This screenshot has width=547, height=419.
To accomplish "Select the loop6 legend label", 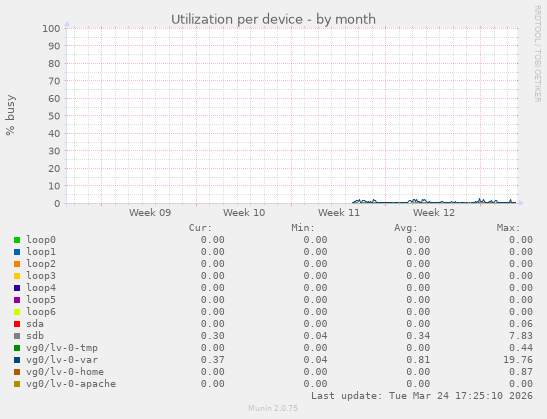I will coord(41,312).
